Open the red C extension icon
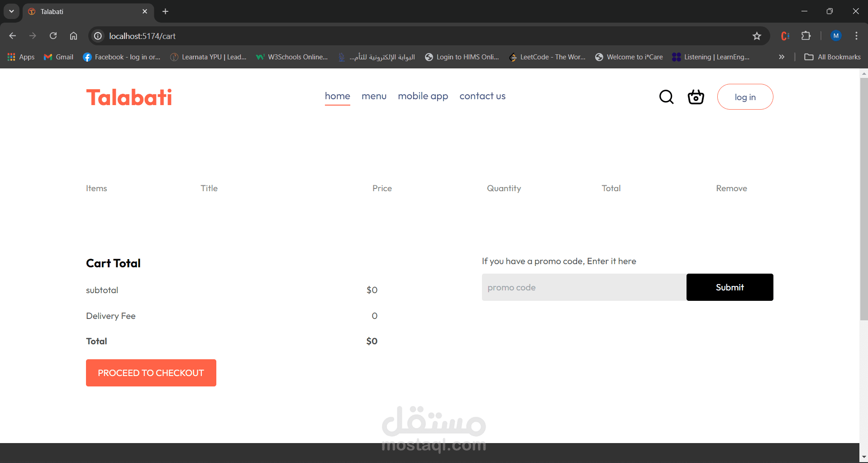The image size is (868, 463). tap(785, 36)
